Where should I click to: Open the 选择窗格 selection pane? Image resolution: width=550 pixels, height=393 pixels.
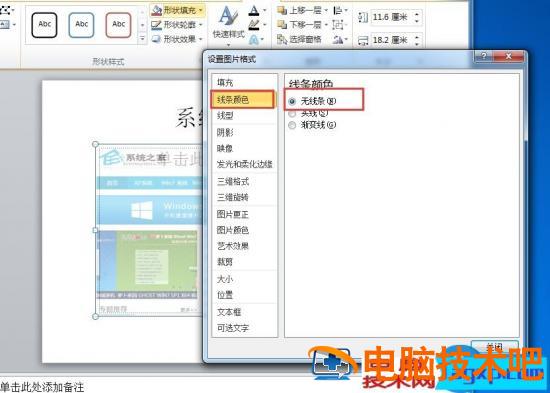click(299, 39)
